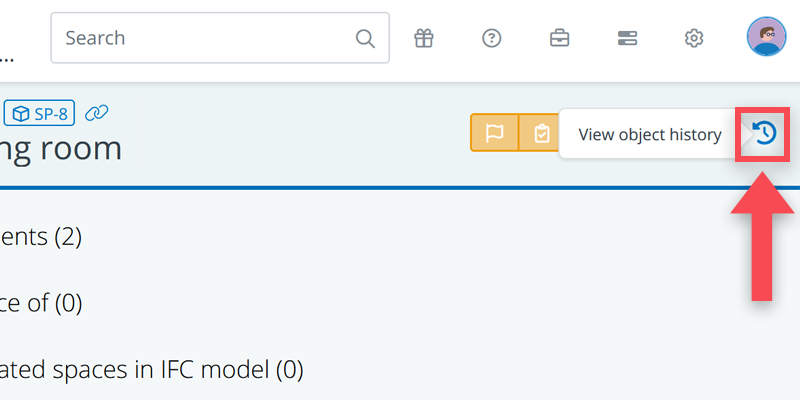This screenshot has width=800, height=400.
Task: Expand the "spaces in IFC model (0)" section
Action: tap(150, 370)
